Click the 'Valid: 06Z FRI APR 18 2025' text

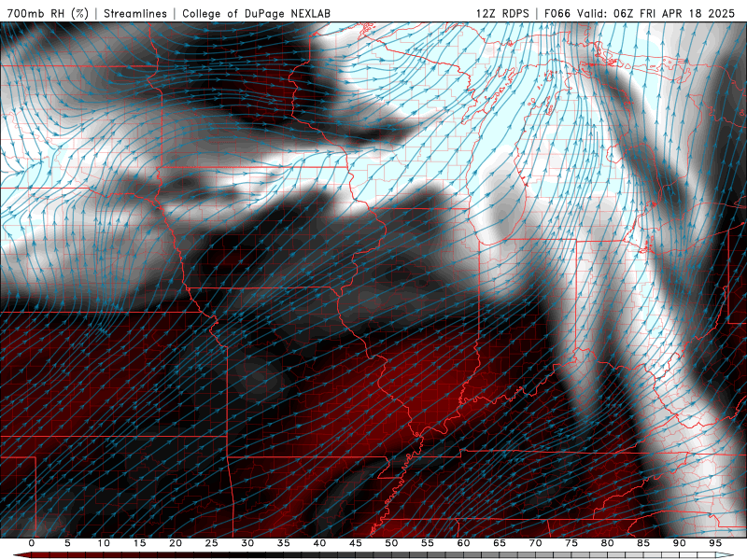656,13
